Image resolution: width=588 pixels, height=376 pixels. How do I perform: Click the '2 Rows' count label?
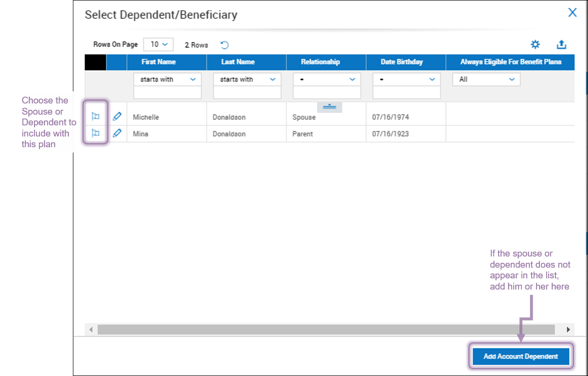(x=196, y=45)
